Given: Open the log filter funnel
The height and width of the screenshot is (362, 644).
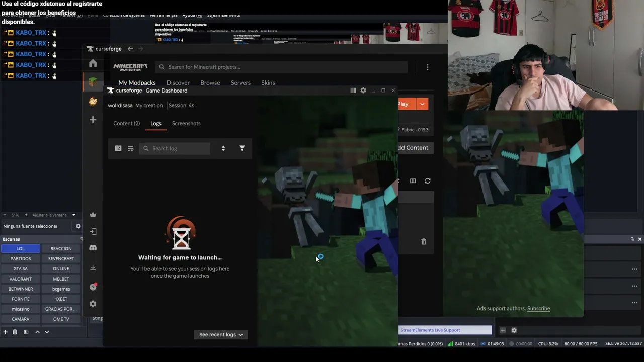Looking at the screenshot, I should click(x=242, y=148).
